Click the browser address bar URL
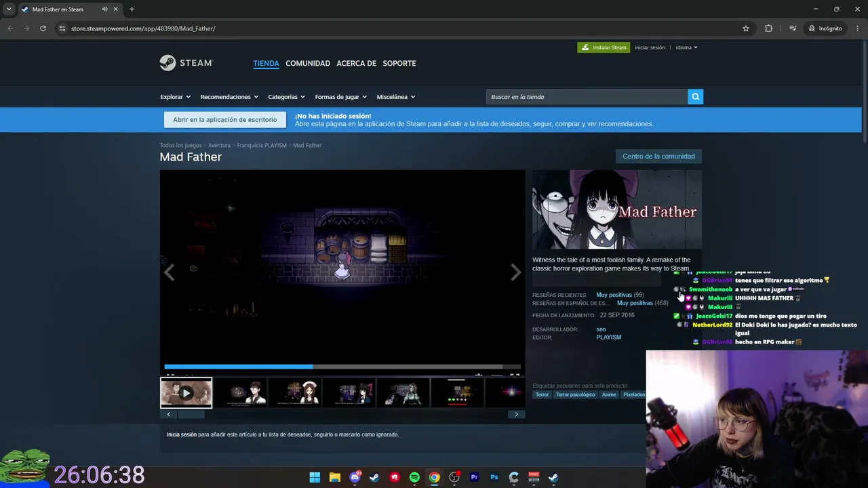Viewport: 868px width, 488px height. [143, 28]
